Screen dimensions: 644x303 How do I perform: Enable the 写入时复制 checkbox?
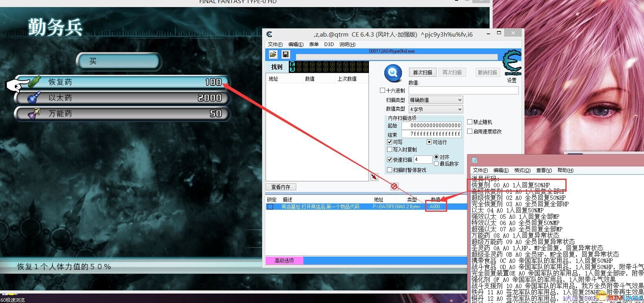(x=389, y=150)
